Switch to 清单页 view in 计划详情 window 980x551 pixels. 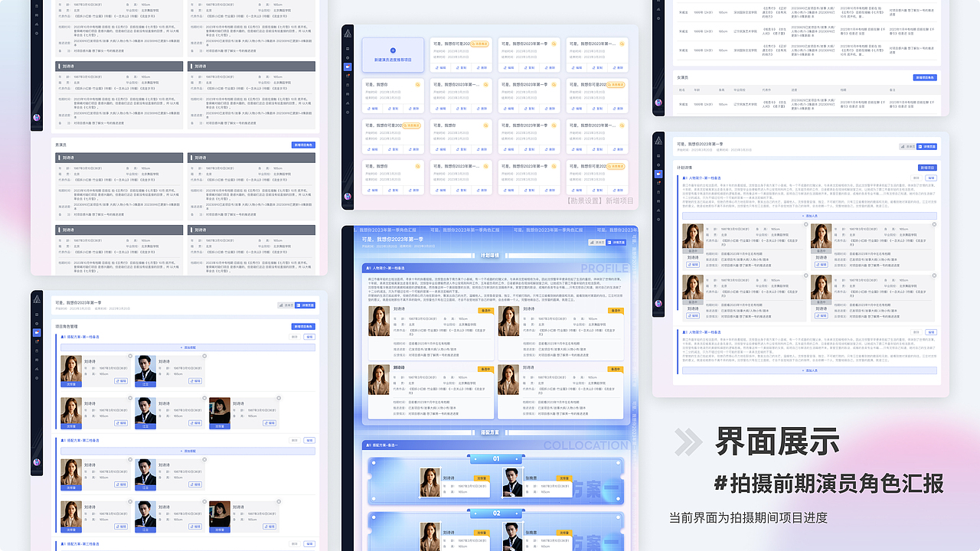click(x=907, y=147)
